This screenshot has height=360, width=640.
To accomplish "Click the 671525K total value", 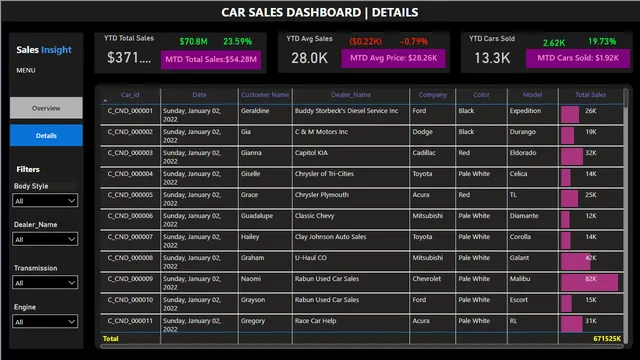I will tap(607, 339).
